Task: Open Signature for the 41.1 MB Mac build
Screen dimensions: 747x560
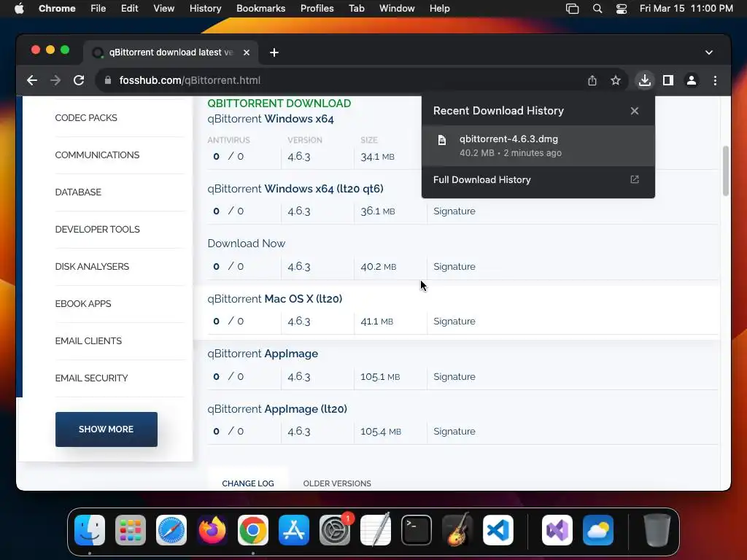Action: [x=454, y=322]
